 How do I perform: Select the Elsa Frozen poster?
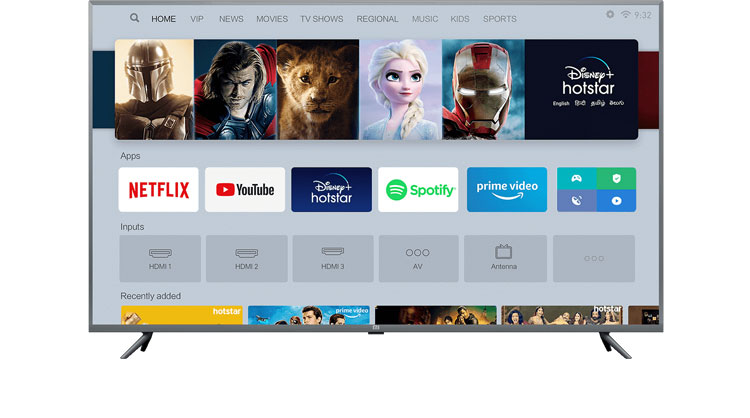401,89
